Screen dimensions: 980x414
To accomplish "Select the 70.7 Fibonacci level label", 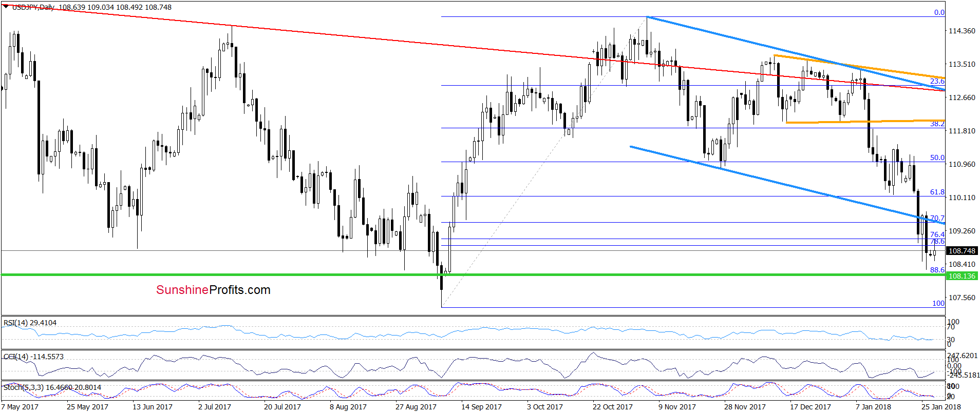I will coord(937,218).
